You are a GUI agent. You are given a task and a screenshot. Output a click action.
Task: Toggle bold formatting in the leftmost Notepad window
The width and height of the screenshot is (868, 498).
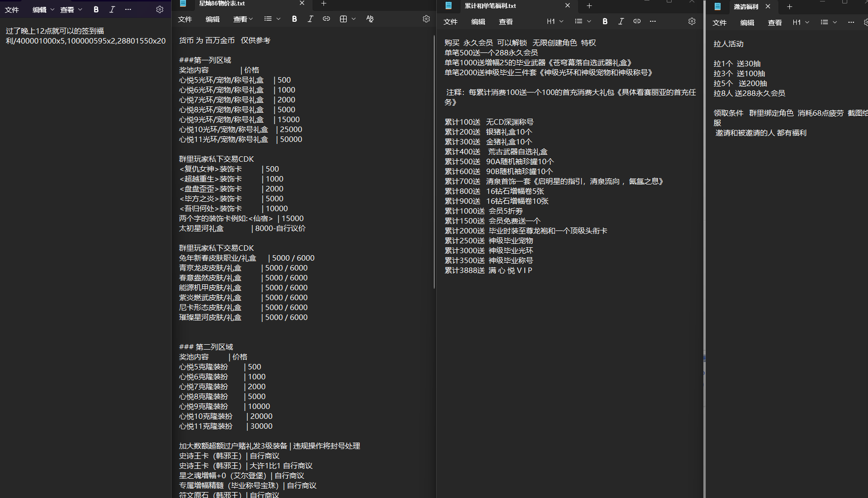coord(96,9)
